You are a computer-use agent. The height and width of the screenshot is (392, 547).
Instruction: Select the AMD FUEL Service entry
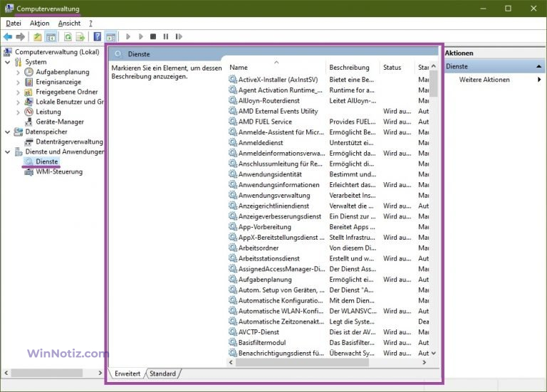264,122
